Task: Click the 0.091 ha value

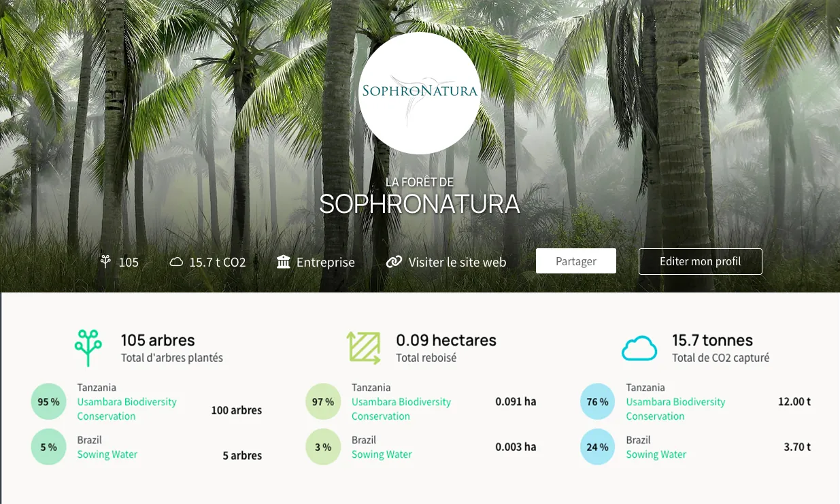Action: tap(516, 401)
